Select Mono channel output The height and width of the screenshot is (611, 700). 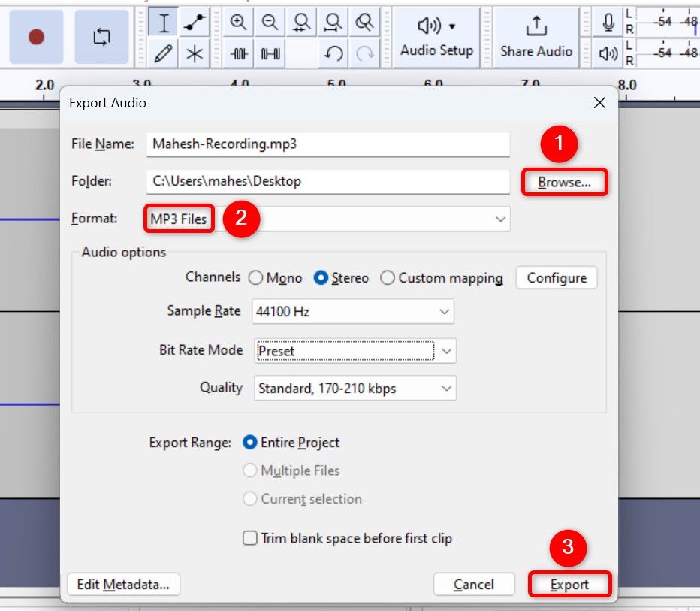click(x=258, y=277)
